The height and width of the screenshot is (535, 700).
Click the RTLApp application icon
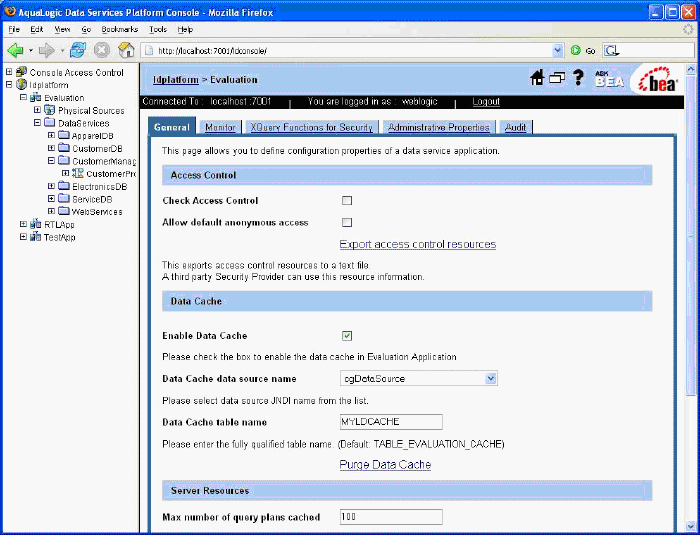tap(35, 224)
